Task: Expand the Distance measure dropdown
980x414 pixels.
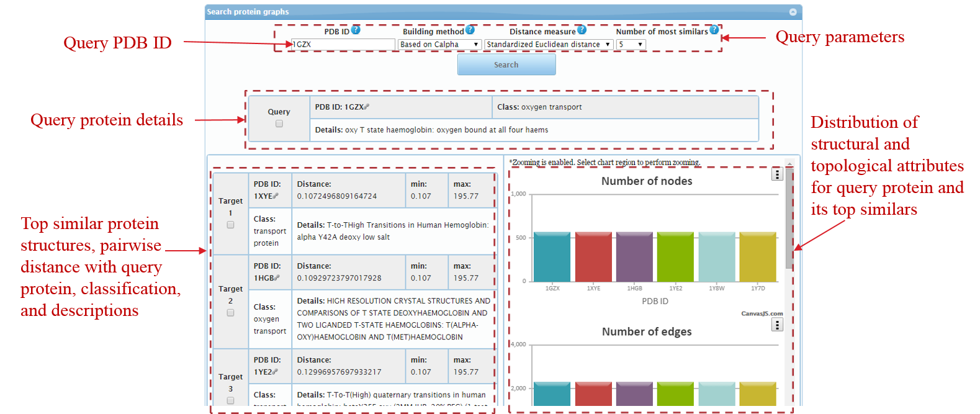Action: (x=548, y=45)
